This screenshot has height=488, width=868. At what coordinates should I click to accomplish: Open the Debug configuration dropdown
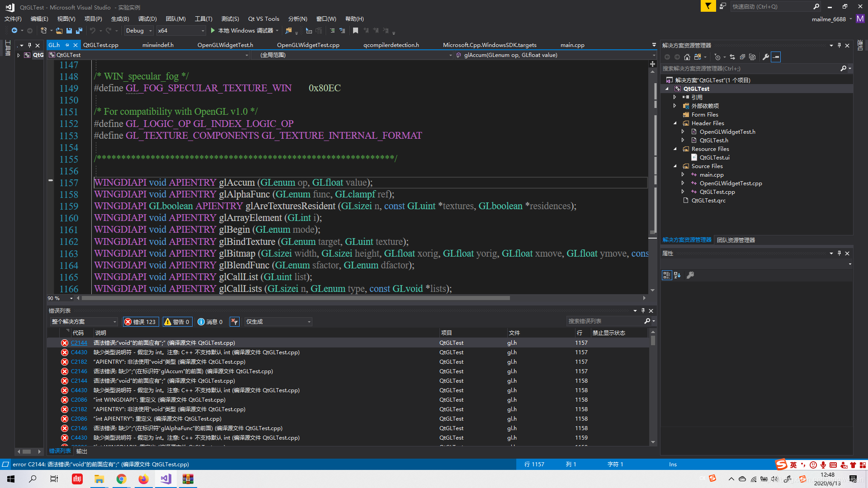pos(138,30)
